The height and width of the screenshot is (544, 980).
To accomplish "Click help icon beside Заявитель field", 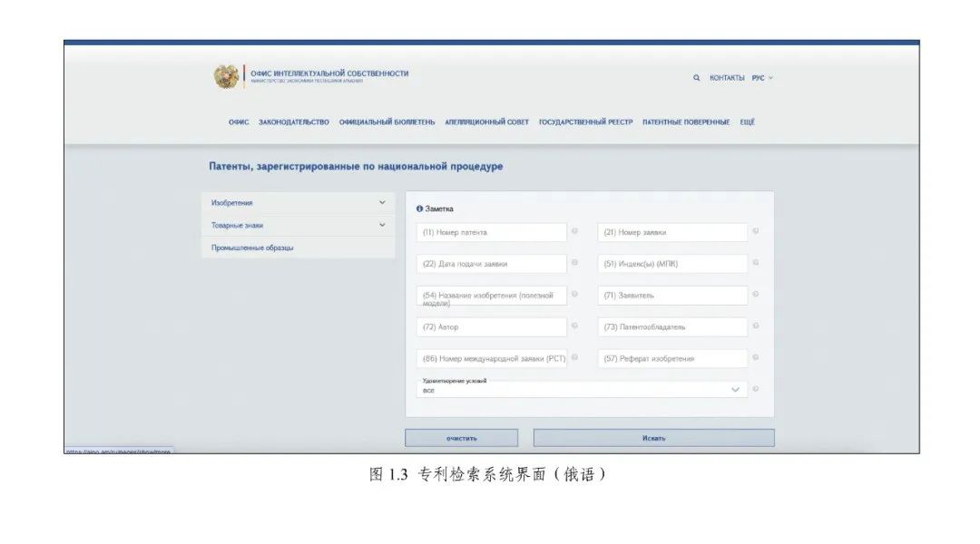I will coord(756,295).
